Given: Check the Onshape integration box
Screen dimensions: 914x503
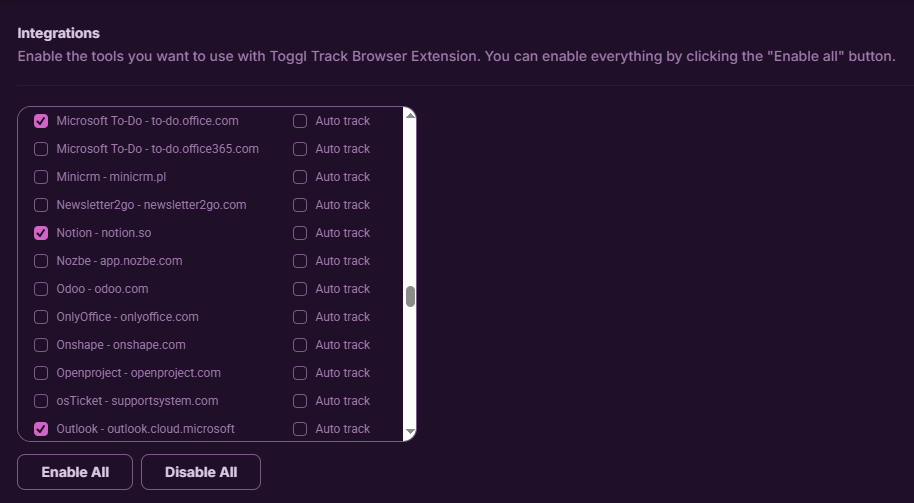Looking at the screenshot, I should point(41,345).
